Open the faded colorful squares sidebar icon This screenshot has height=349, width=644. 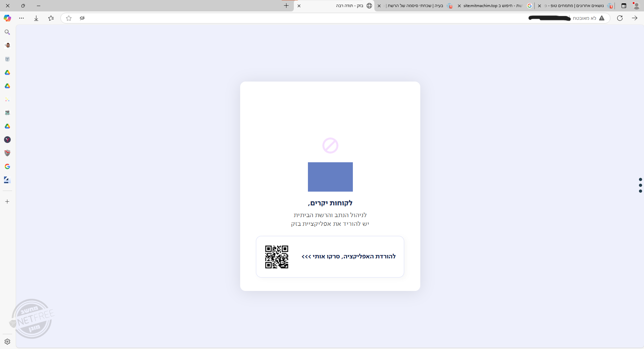pyautogui.click(x=7, y=99)
